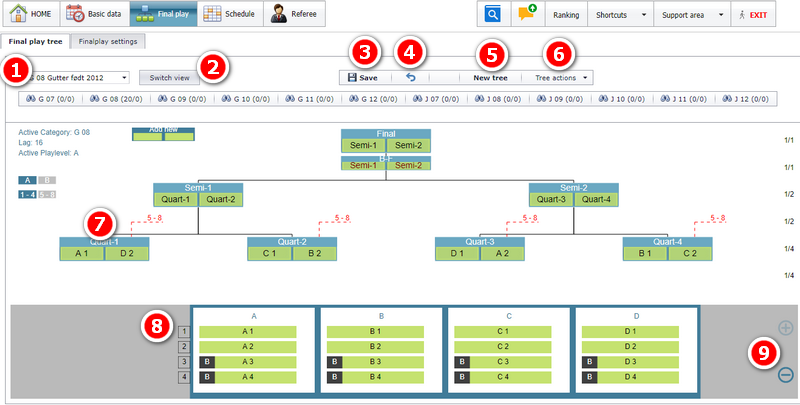The height and width of the screenshot is (405, 800).
Task: Click the Add new match box
Action: tap(163, 134)
